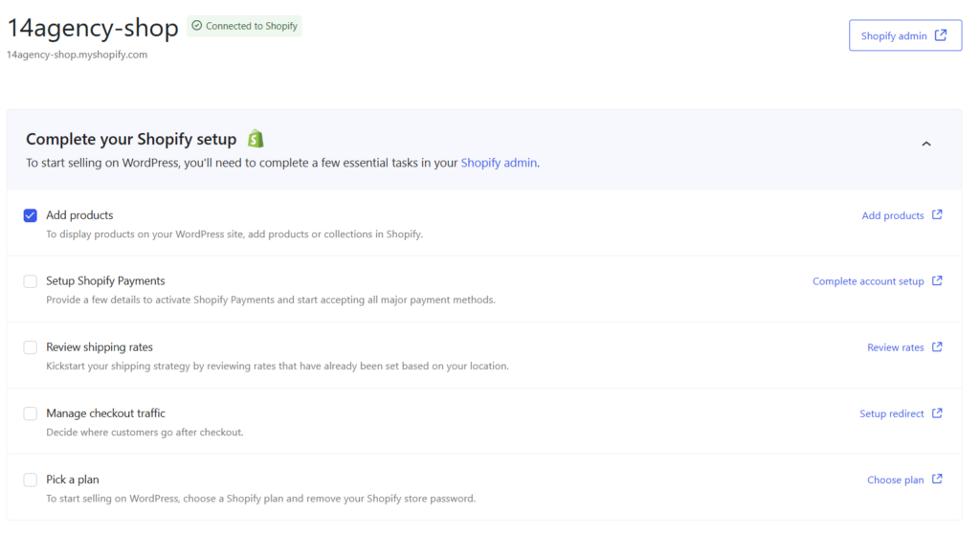The width and height of the screenshot is (980, 535).
Task: Uncheck the Add products checkbox
Action: (x=31, y=215)
